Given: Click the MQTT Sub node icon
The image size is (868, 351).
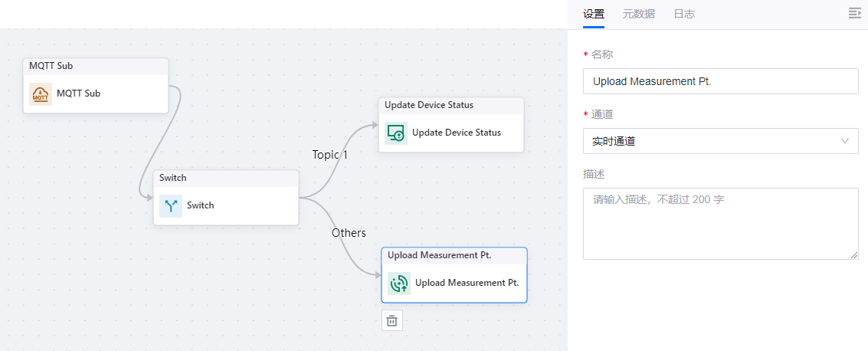Looking at the screenshot, I should 41,94.
